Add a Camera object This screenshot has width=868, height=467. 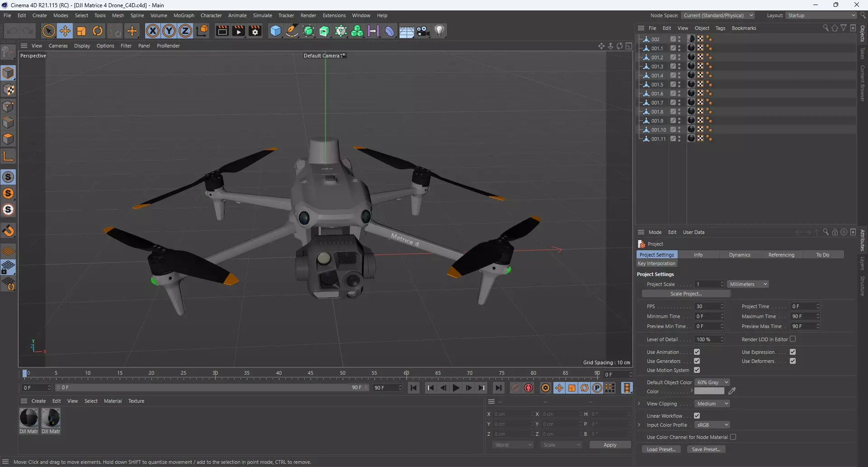click(x=423, y=31)
